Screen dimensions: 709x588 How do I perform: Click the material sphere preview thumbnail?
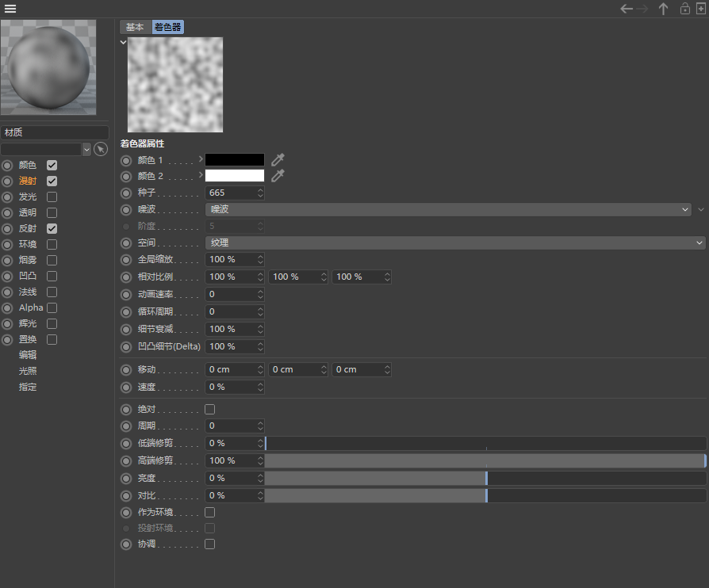tap(48, 67)
